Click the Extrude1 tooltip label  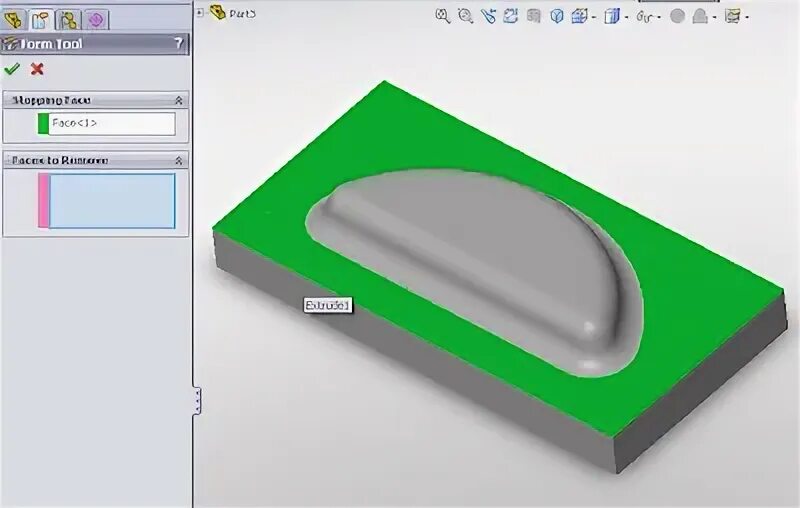328,306
